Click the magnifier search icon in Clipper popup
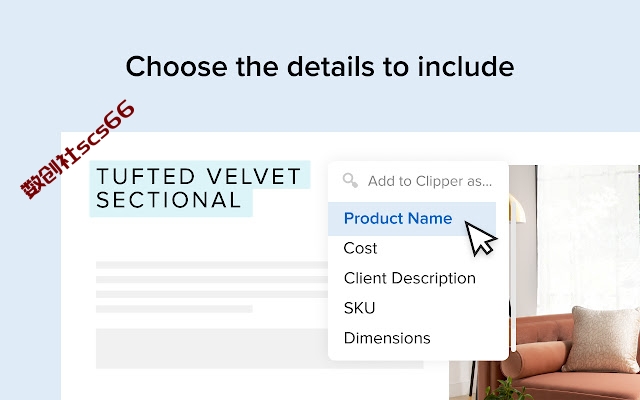The width and height of the screenshot is (640, 400). (350, 180)
